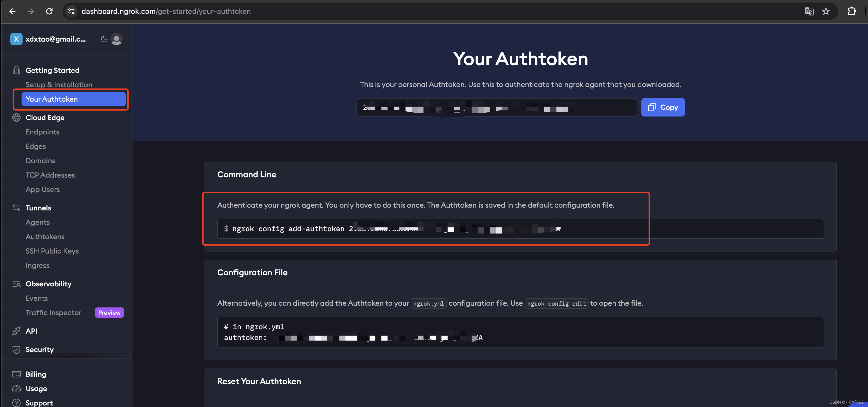Click the Security shield icon
868x407 pixels.
coord(16,349)
